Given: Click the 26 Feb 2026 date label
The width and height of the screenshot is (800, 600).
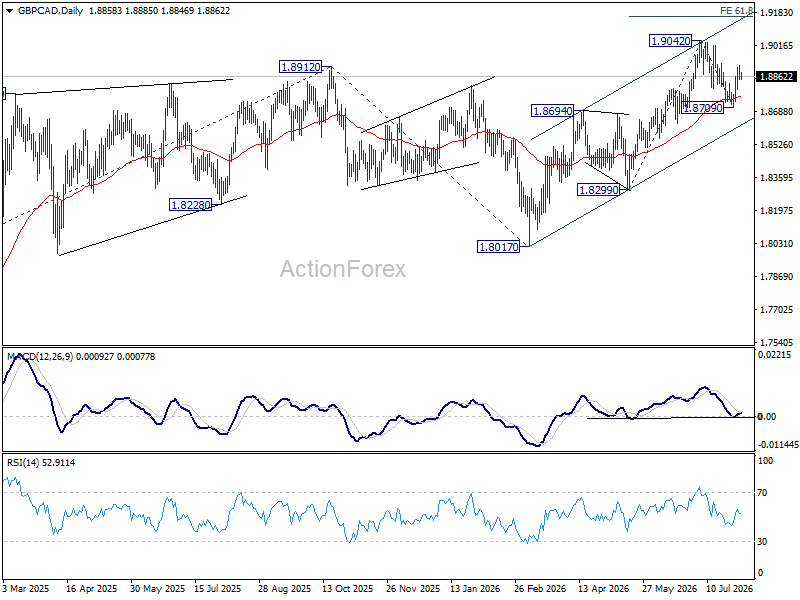Looking at the screenshot, I should point(540,588).
